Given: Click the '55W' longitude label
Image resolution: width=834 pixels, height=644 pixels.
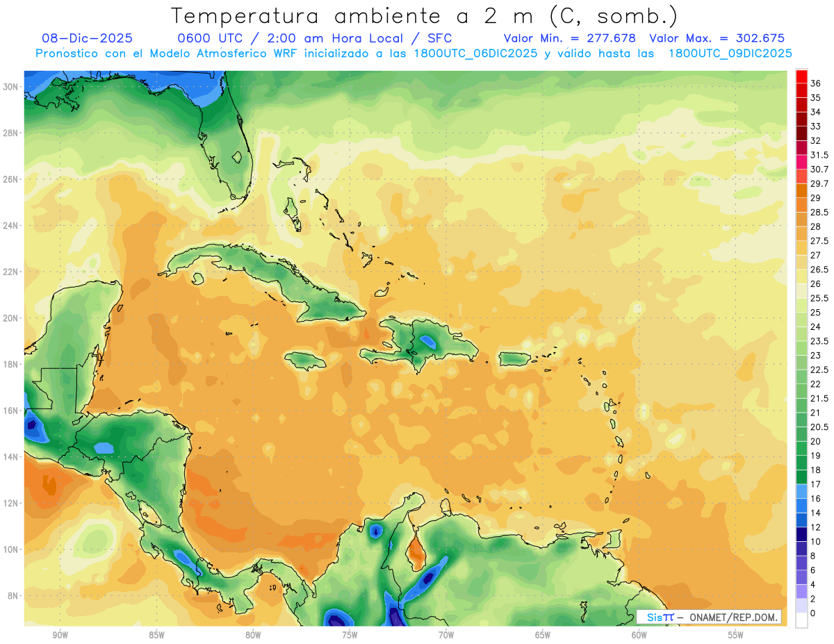Looking at the screenshot, I should (x=736, y=636).
